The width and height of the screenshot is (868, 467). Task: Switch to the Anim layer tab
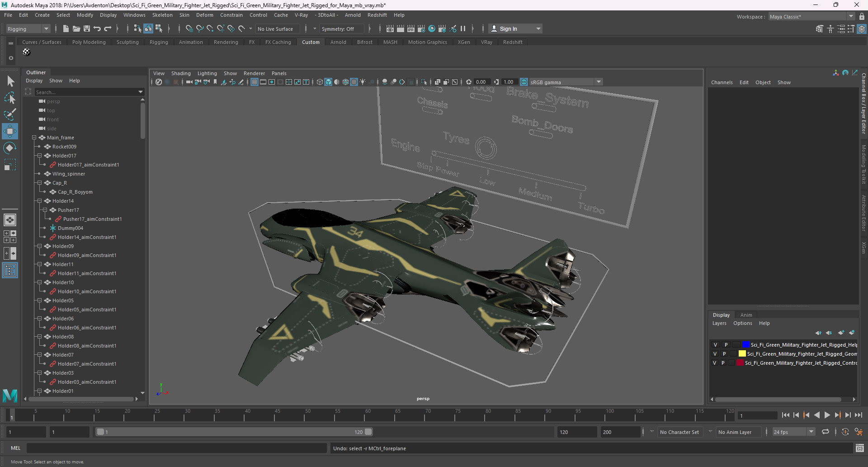point(746,315)
